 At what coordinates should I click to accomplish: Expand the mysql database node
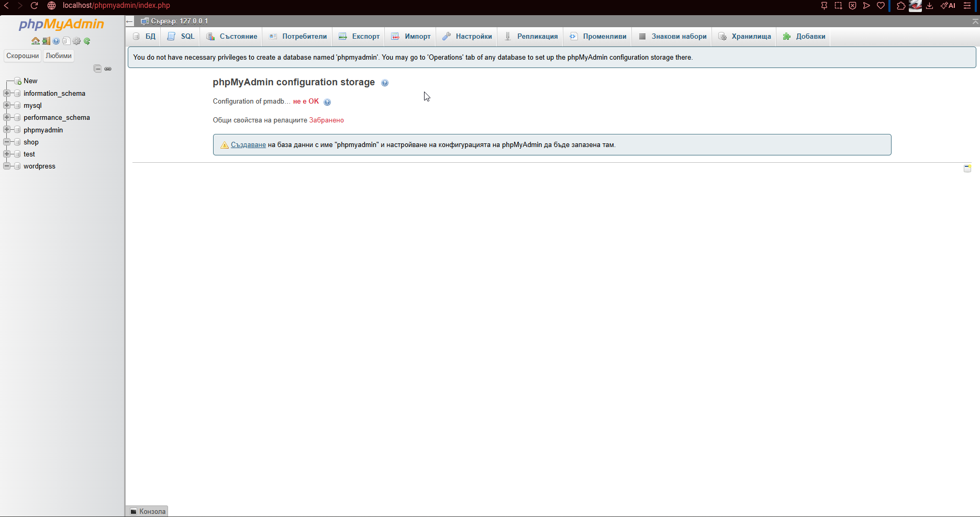pos(7,105)
